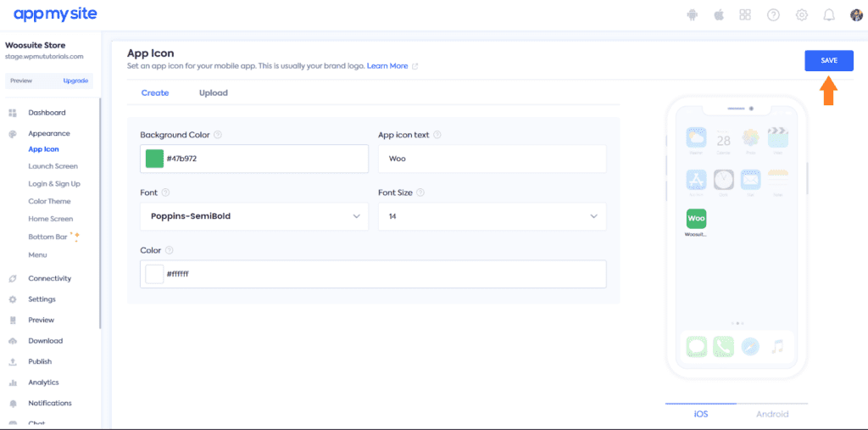Open Settings in sidebar
This screenshot has width=868, height=430.
pyautogui.click(x=42, y=299)
